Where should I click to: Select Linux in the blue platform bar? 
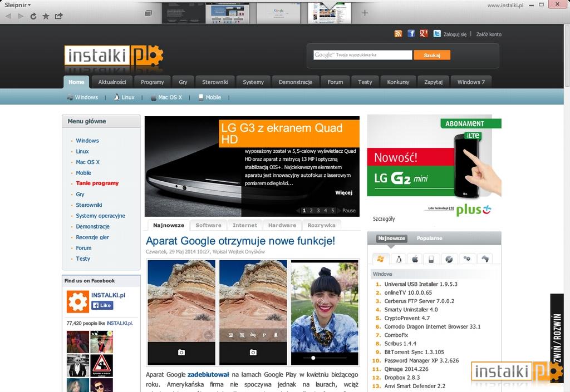point(124,97)
